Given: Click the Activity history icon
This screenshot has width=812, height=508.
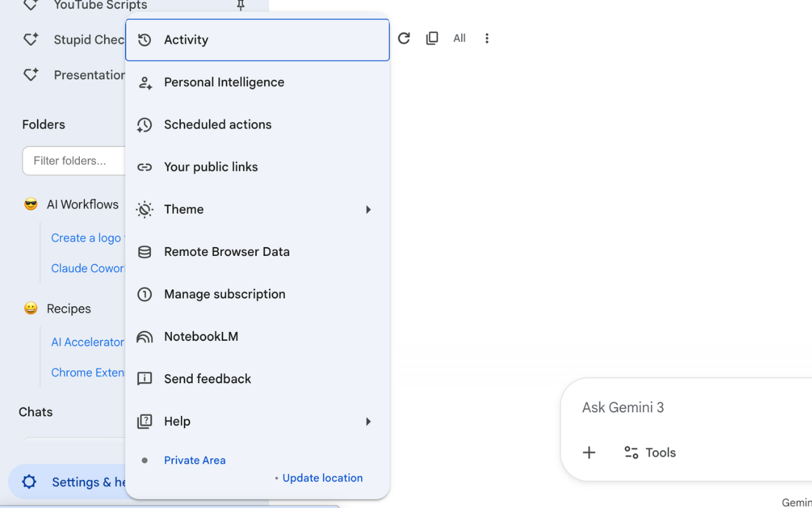Looking at the screenshot, I should [x=145, y=39].
